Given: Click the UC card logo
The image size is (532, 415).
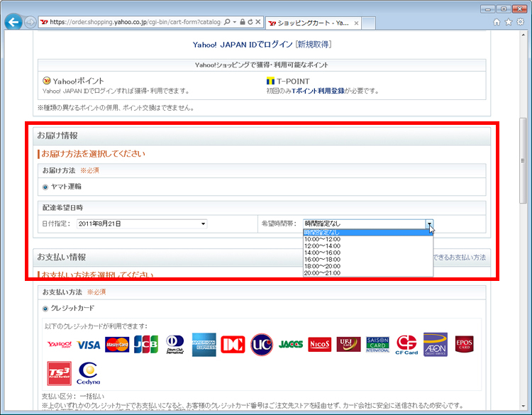Looking at the screenshot, I should 262,345.
